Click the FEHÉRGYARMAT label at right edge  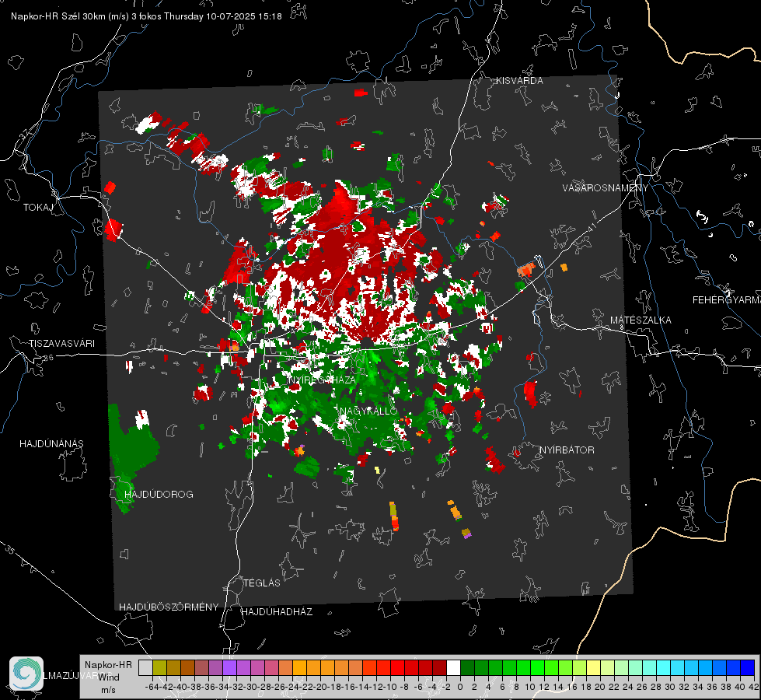[727, 300]
